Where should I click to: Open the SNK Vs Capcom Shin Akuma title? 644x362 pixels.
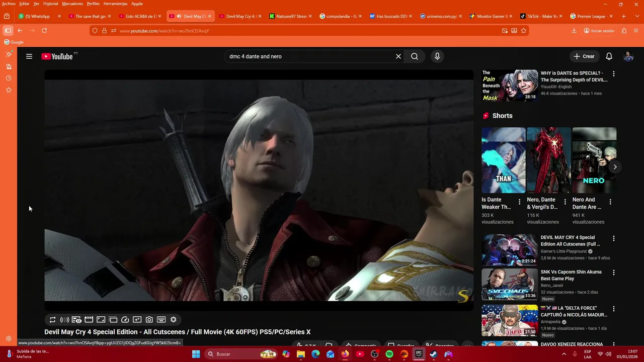[571, 275]
